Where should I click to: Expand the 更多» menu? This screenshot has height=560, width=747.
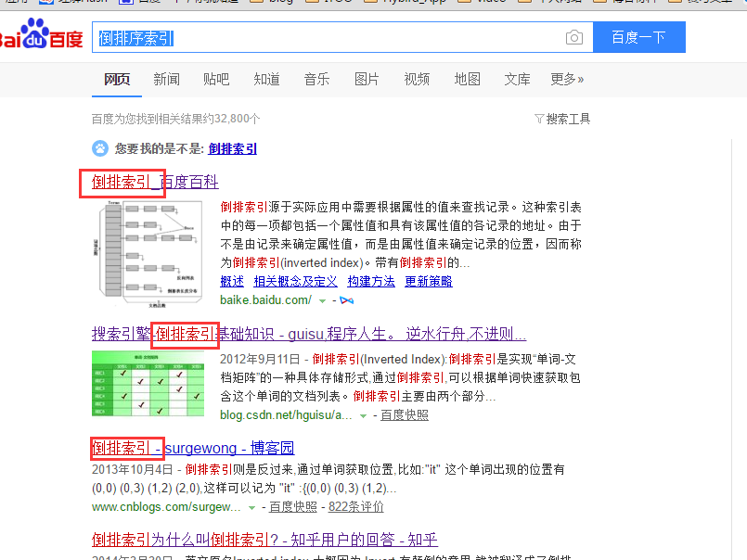567,79
